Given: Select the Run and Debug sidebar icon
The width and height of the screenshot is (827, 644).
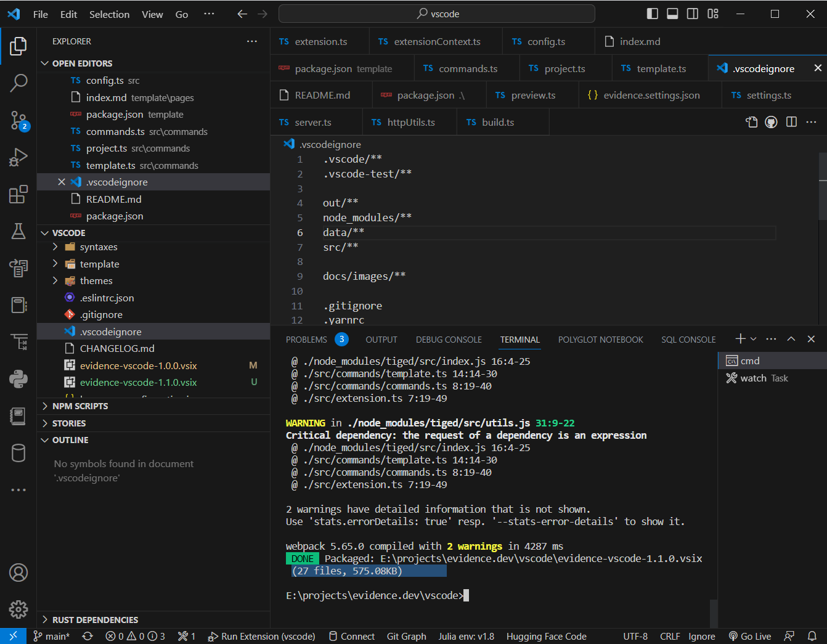Looking at the screenshot, I should click(18, 157).
